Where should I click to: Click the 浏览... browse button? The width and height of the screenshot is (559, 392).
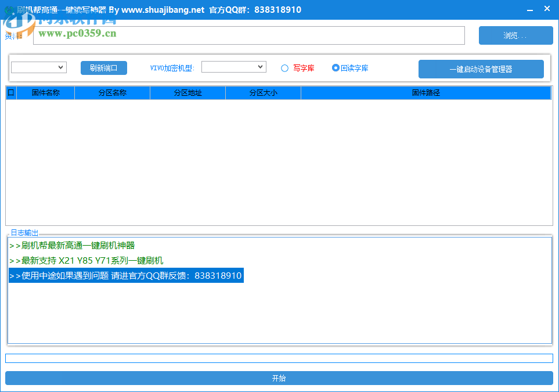[515, 35]
